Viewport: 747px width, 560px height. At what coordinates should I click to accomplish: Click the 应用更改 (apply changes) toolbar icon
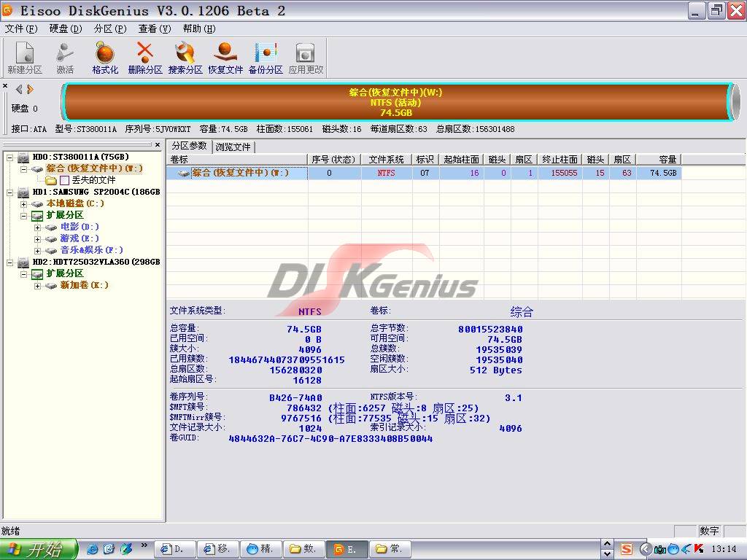pos(306,58)
